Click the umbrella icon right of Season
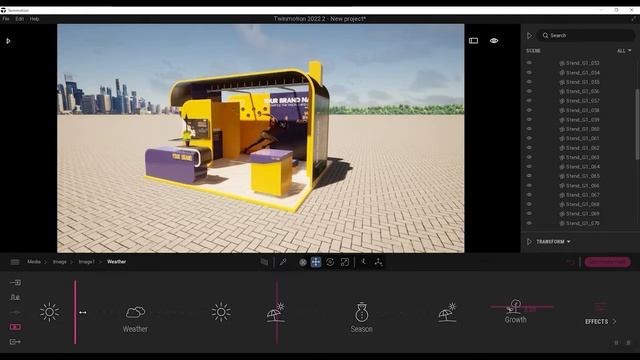Viewport: 640px width, 360px height. coord(447,312)
